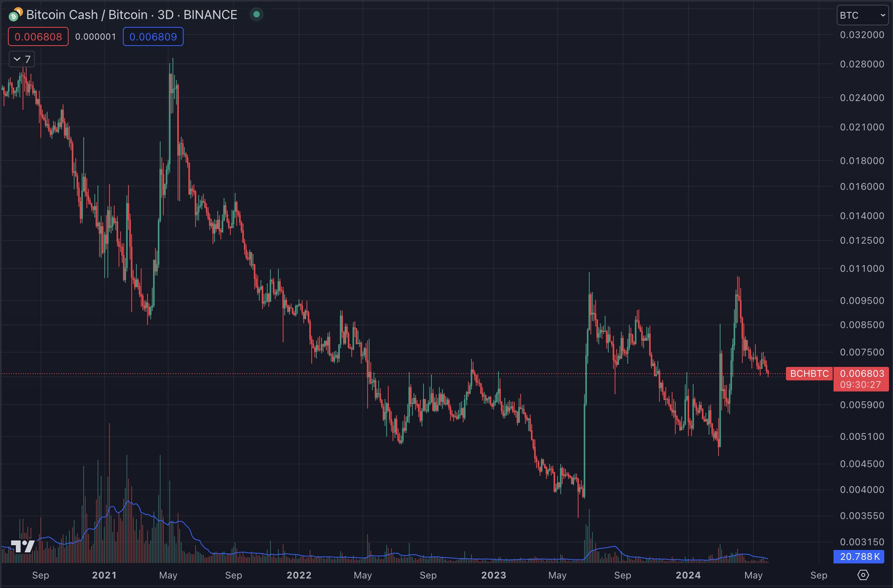Click the BCHBTC red price label tag
Screen dimensions: 893x588
809,374
